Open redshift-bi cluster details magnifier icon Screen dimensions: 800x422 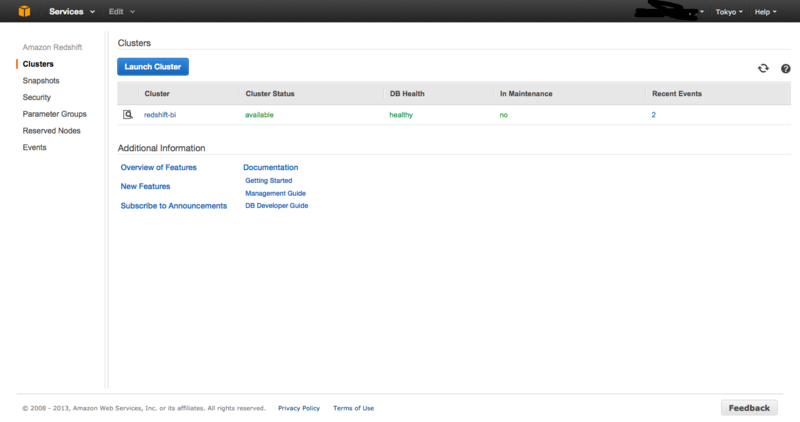pos(128,115)
